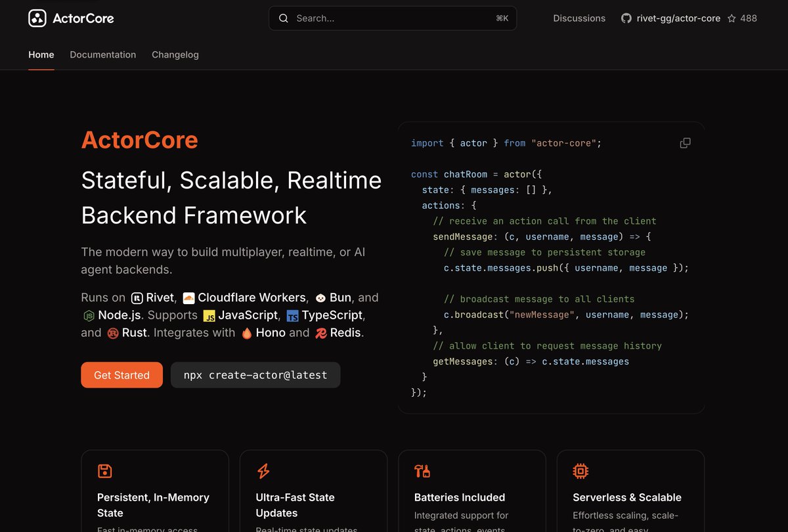Screen dimensions: 788x532
Task: Focus the Search input field
Action: coord(393,18)
